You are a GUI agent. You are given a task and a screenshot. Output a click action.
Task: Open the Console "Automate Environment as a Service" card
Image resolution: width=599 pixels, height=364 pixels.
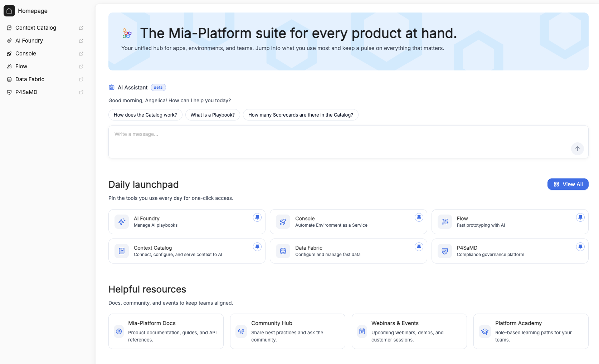[x=349, y=222]
